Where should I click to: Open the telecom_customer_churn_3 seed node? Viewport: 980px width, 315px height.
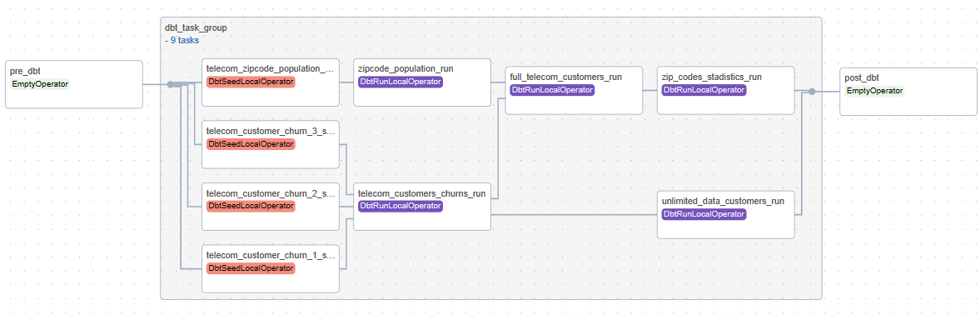[271, 144]
